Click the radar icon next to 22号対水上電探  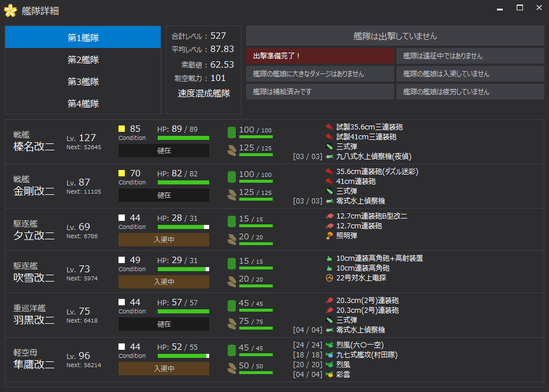(329, 278)
